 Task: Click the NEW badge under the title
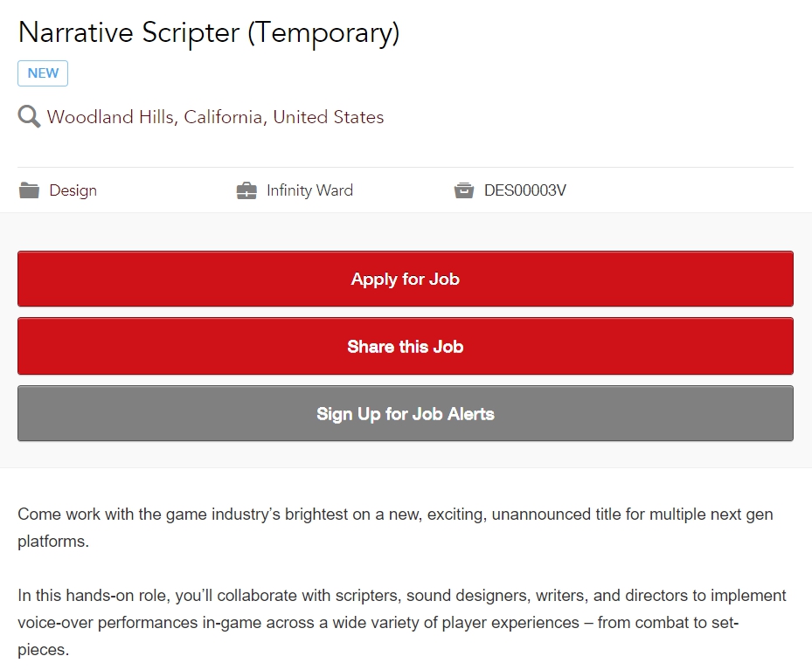(x=43, y=73)
